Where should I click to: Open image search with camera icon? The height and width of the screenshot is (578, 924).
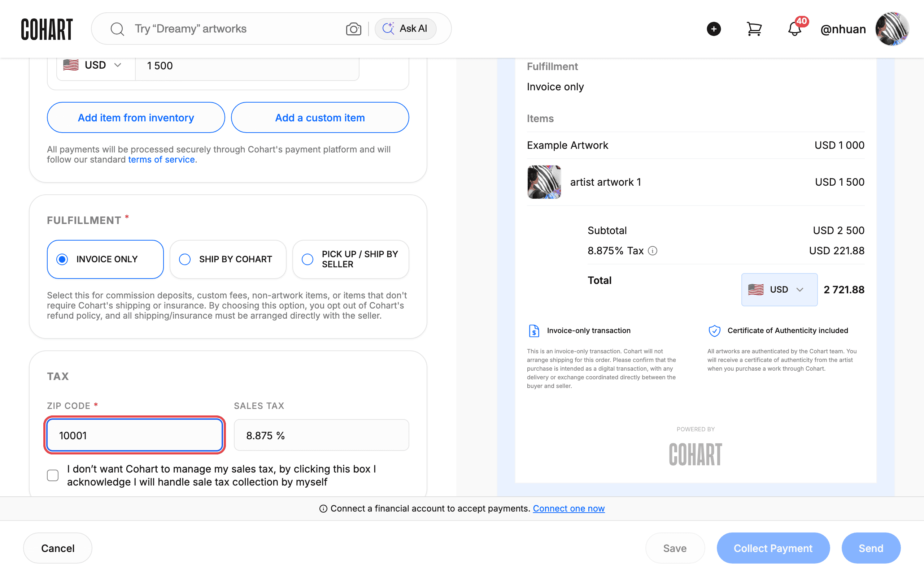pyautogui.click(x=354, y=29)
